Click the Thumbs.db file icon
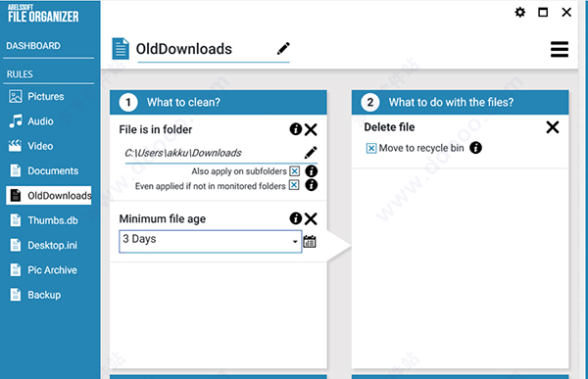This screenshot has height=379, width=588. (x=16, y=220)
